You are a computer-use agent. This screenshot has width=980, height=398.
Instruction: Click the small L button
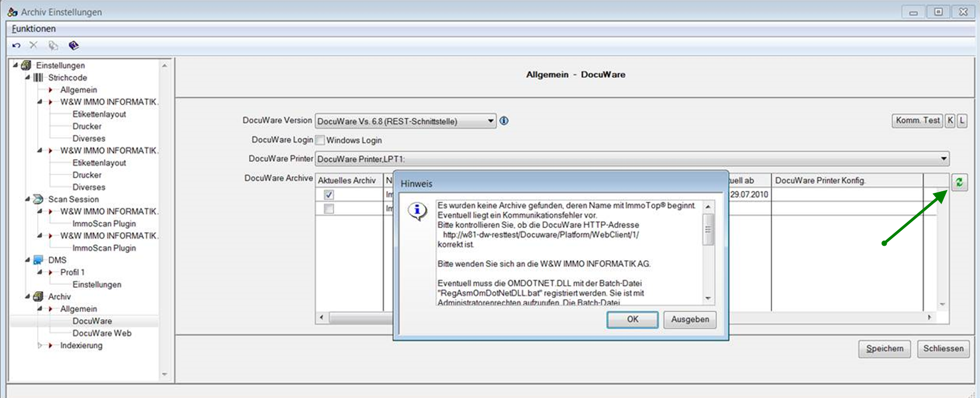pyautogui.click(x=962, y=121)
